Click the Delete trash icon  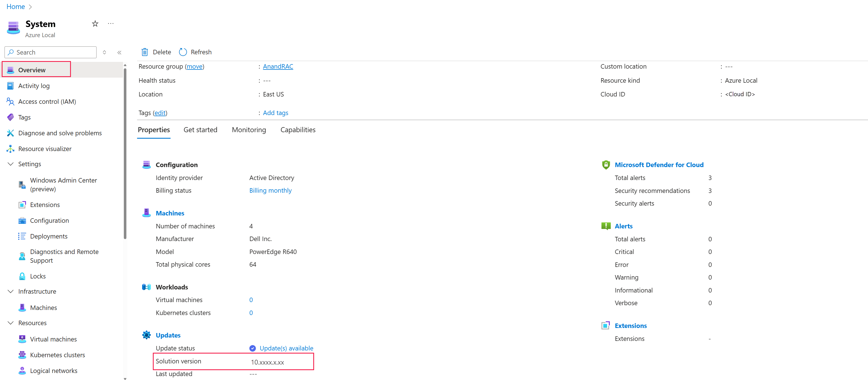tap(145, 52)
